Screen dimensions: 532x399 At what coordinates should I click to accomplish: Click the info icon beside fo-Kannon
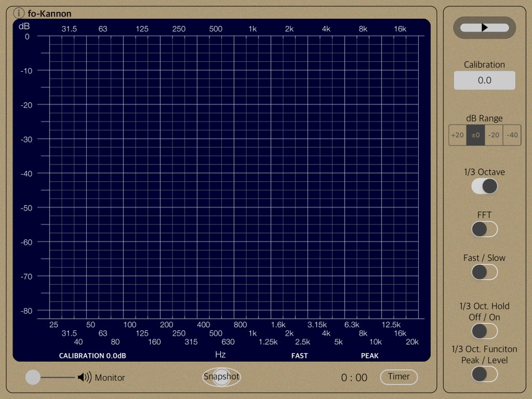tap(19, 13)
